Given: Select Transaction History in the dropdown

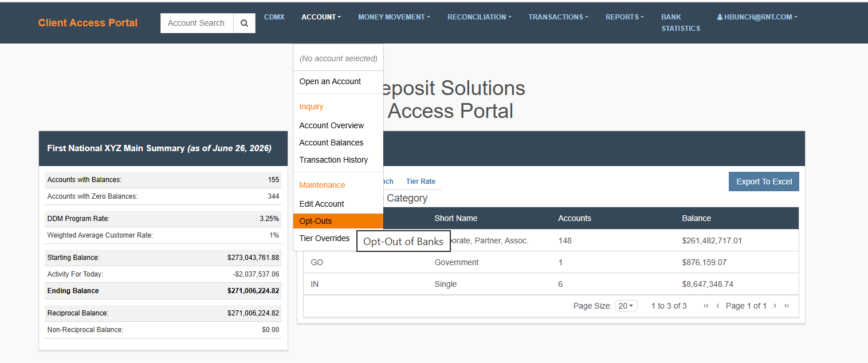Looking at the screenshot, I should (338, 160).
